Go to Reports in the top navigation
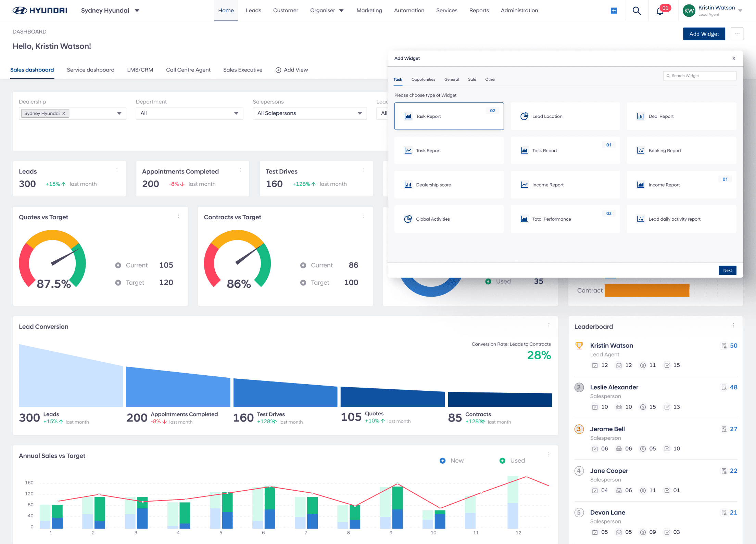The width and height of the screenshot is (756, 544). 479,10
